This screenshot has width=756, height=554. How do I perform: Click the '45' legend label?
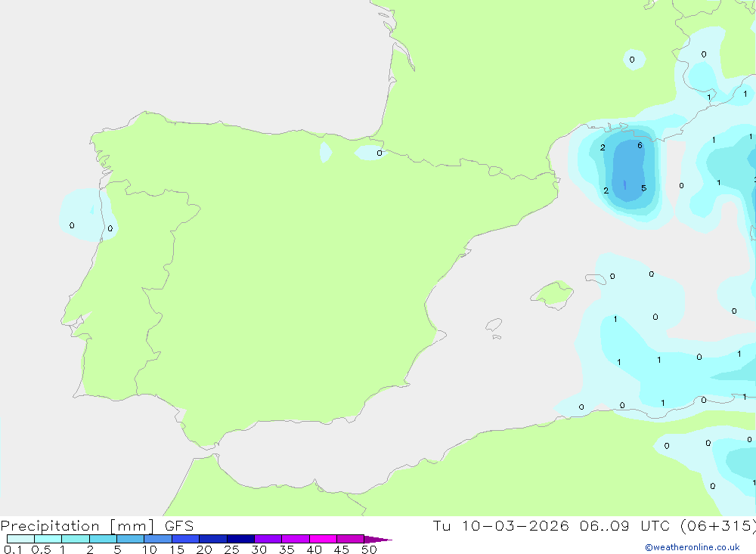342,549
